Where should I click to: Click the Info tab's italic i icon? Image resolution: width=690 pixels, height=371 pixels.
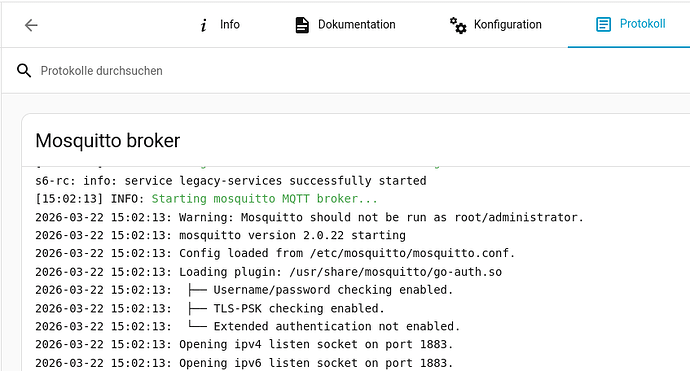(x=203, y=25)
